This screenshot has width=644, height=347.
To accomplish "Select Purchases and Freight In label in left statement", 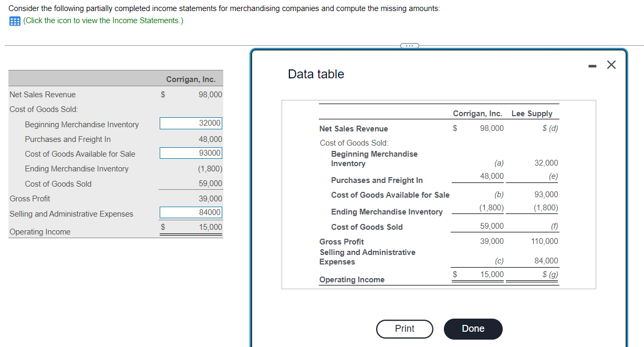I will point(68,139).
